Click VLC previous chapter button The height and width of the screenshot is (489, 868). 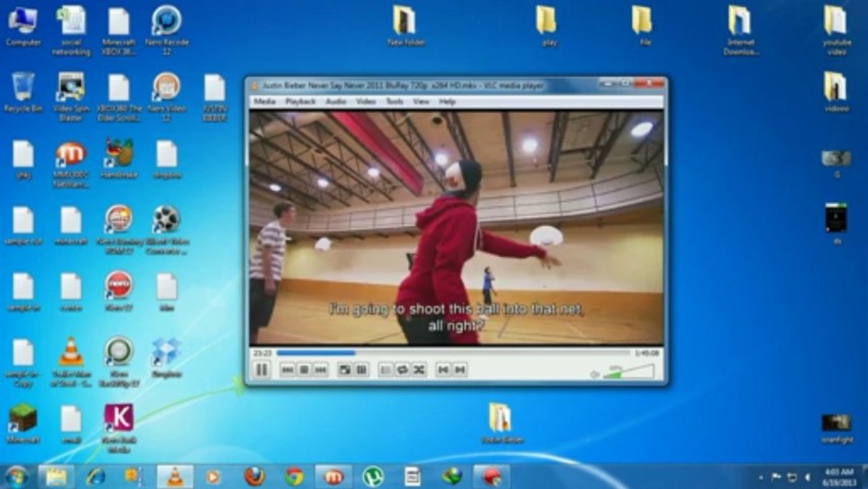(x=443, y=370)
